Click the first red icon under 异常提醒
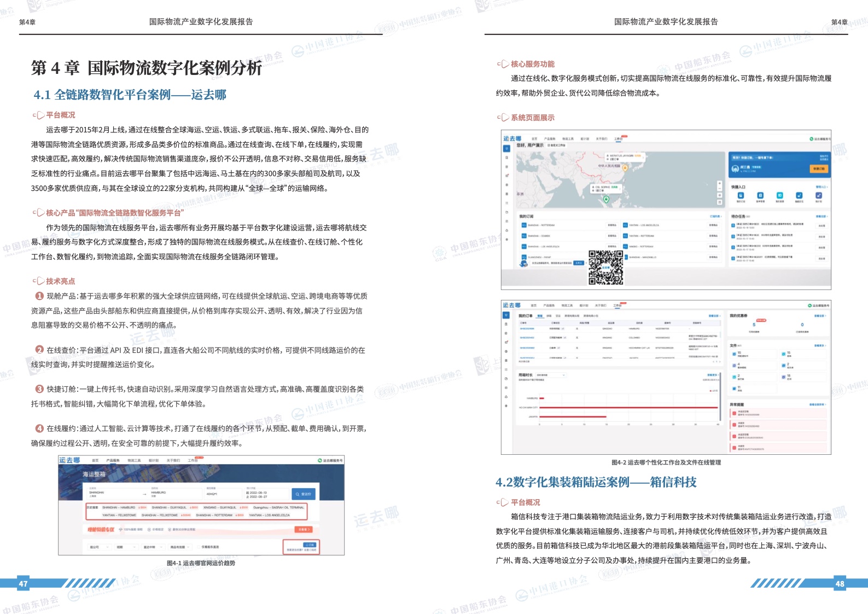 click(x=735, y=413)
